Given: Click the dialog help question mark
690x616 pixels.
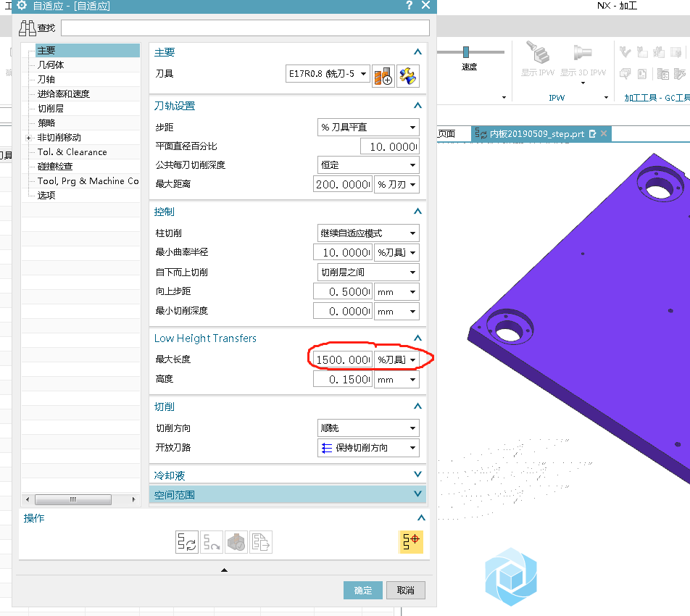Looking at the screenshot, I should click(410, 5).
